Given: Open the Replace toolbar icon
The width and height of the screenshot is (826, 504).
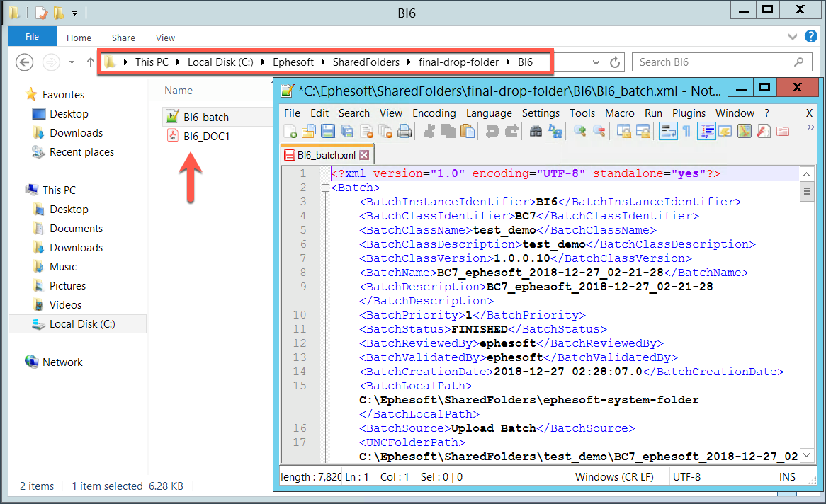Looking at the screenshot, I should (x=555, y=131).
